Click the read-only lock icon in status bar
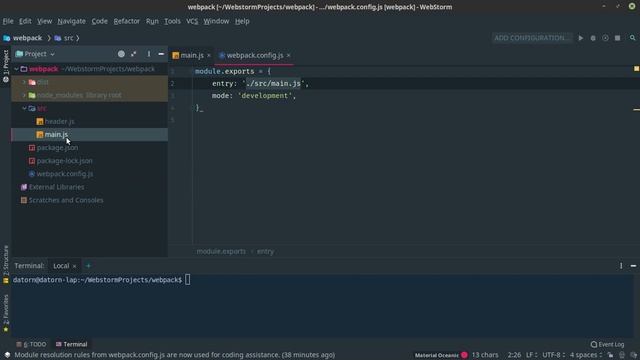 (610, 355)
